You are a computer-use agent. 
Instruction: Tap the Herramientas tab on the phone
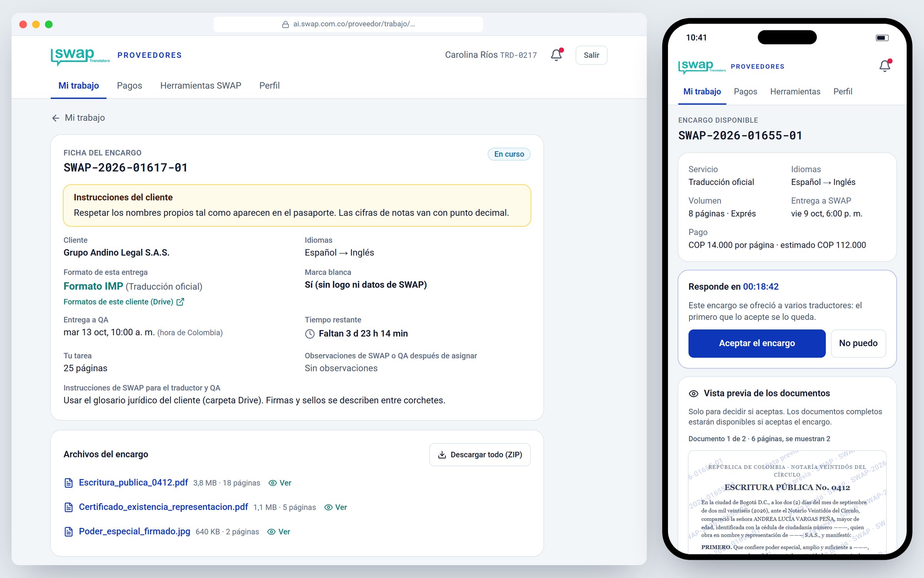pos(795,92)
